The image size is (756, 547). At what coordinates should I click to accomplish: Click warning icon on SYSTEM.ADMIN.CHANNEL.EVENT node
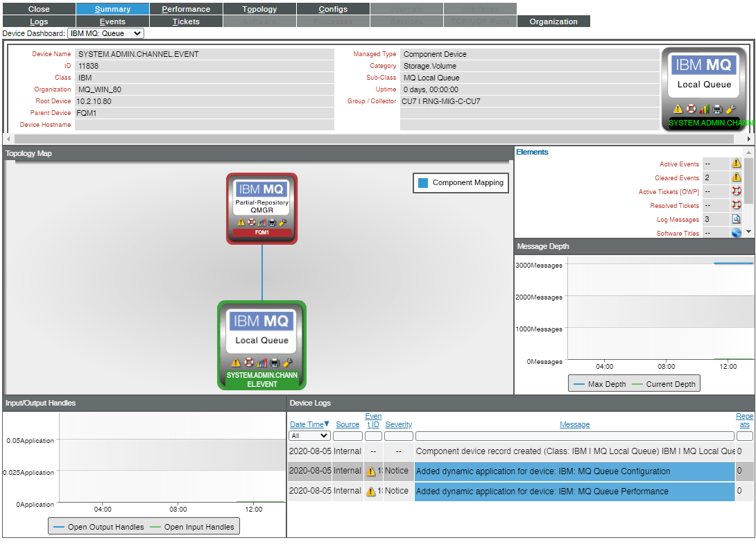click(236, 363)
